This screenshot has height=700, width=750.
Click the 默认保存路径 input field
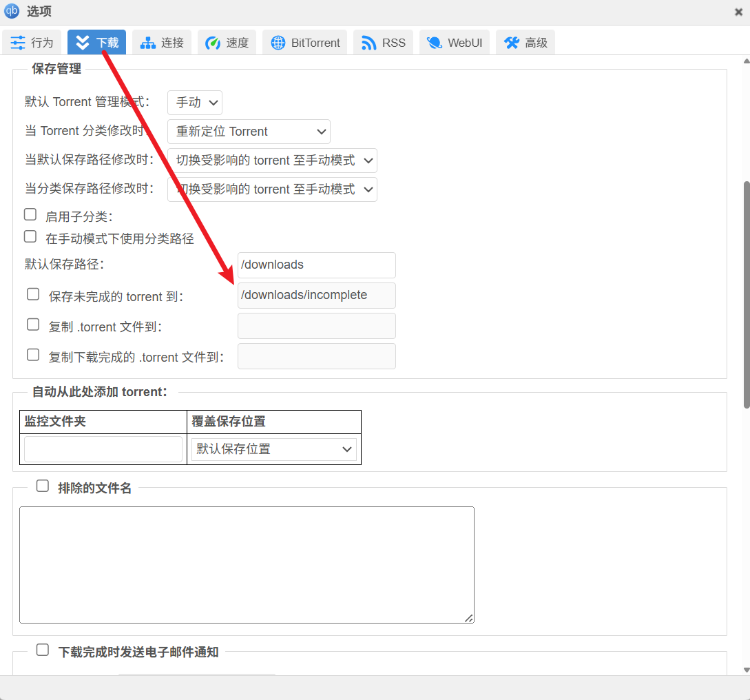pyautogui.click(x=316, y=265)
